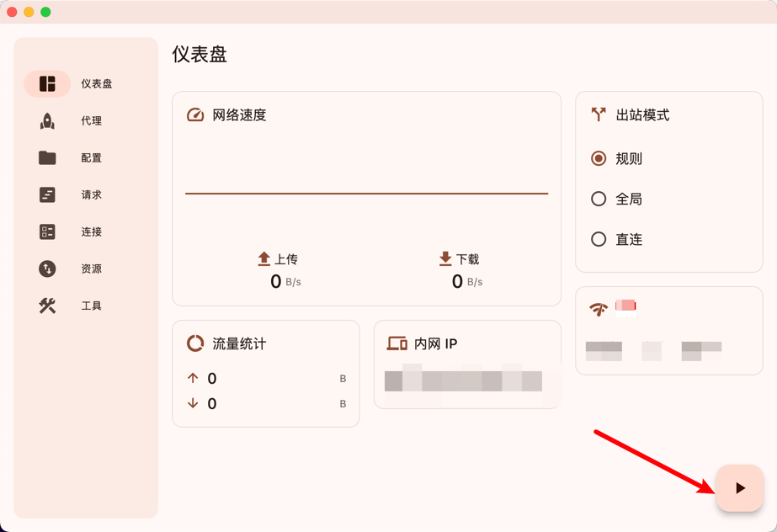Click the 出站模式 split-arrows icon
Viewport: 777px width, 532px height.
click(599, 114)
